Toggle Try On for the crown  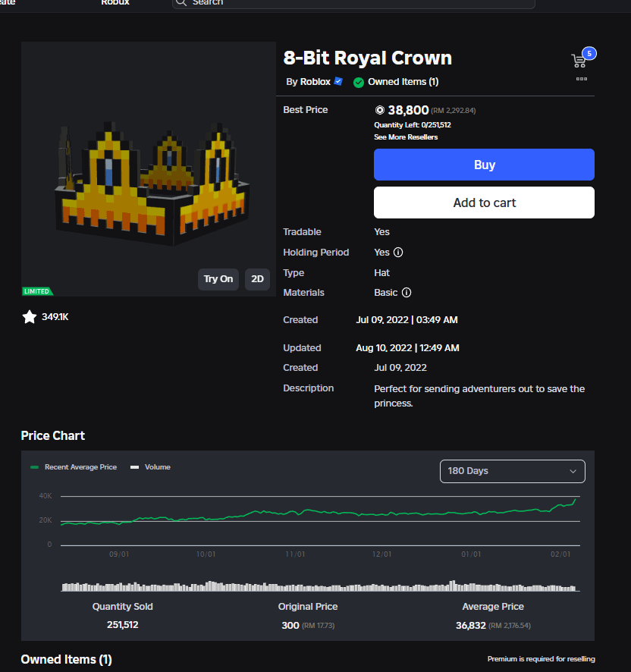pyautogui.click(x=218, y=279)
